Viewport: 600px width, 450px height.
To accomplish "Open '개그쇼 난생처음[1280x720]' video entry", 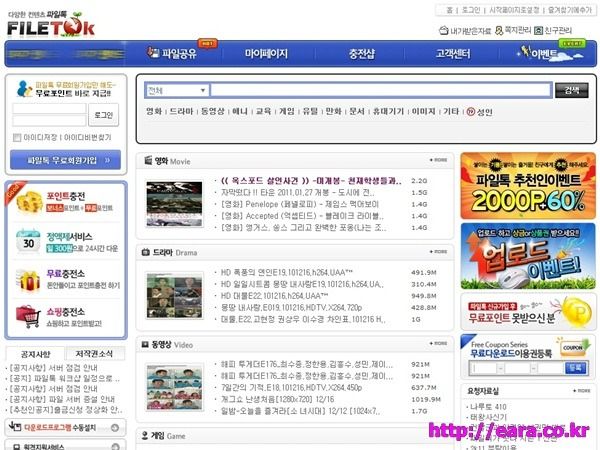I will 277,399.
